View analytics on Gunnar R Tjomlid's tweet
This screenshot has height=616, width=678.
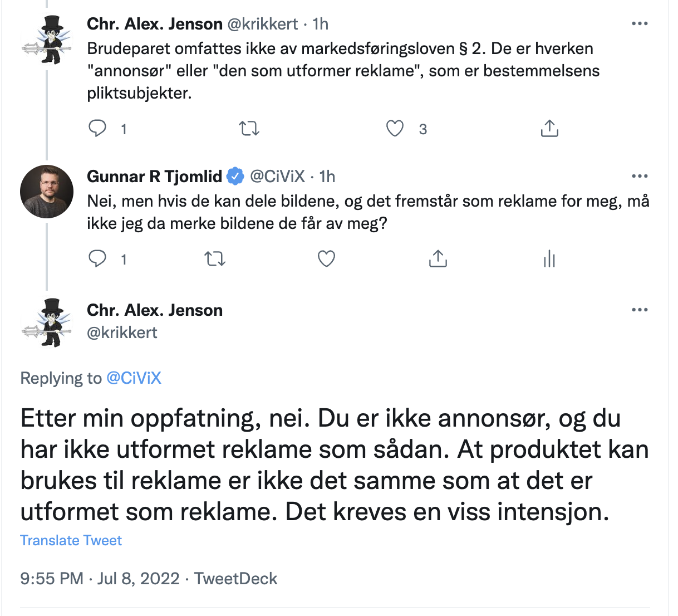click(549, 258)
